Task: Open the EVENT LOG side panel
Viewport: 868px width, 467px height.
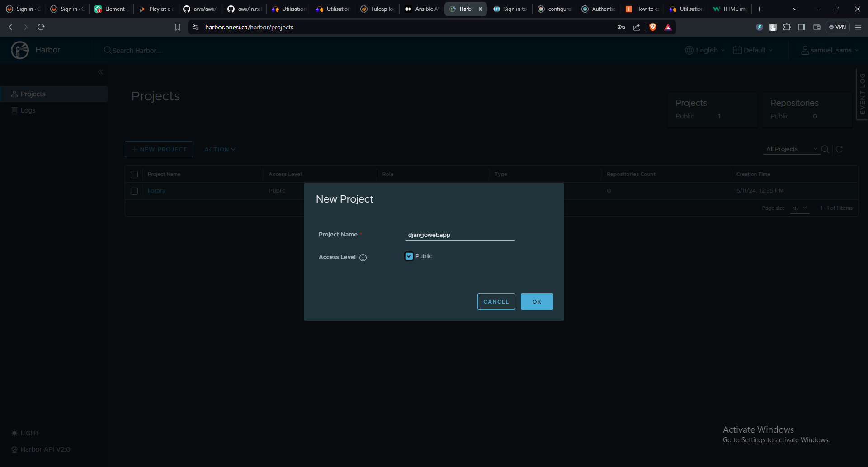Action: pyautogui.click(x=862, y=94)
